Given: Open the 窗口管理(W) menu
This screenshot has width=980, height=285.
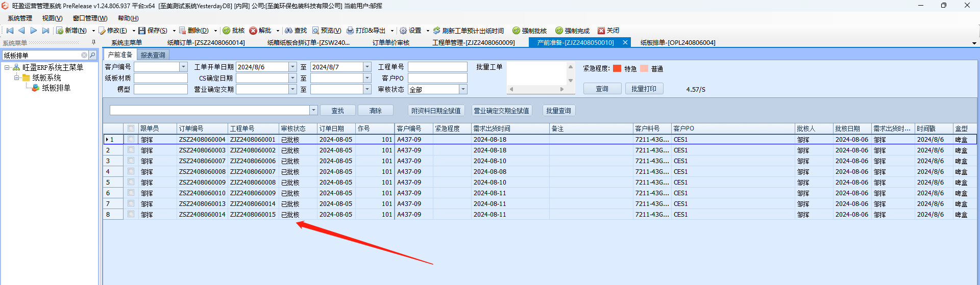Looking at the screenshot, I should [90, 18].
